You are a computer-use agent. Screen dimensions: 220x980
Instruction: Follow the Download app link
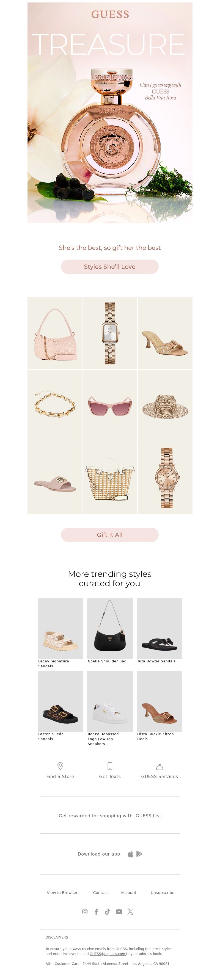[89, 854]
